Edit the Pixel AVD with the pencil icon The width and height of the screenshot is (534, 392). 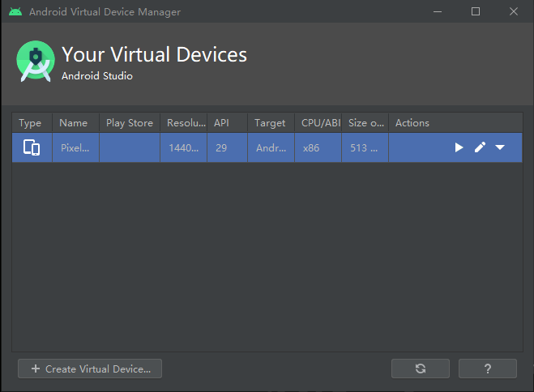coord(480,147)
